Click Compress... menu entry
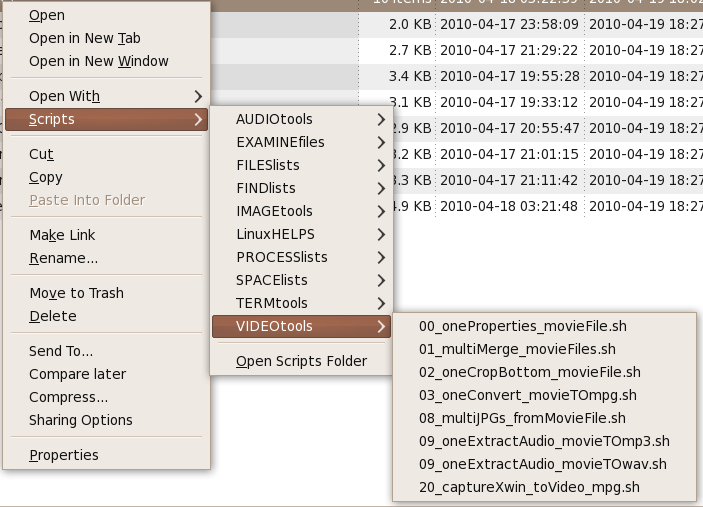This screenshot has height=507, width=703. tap(68, 397)
